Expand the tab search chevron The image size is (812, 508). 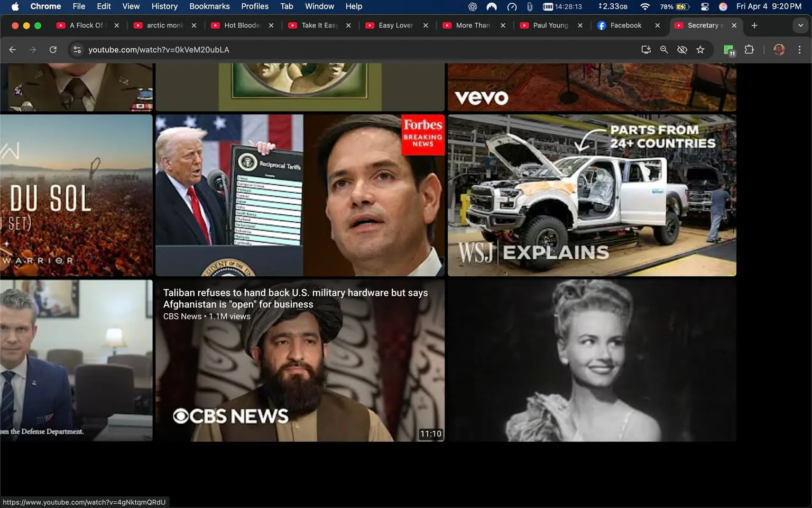click(x=800, y=25)
